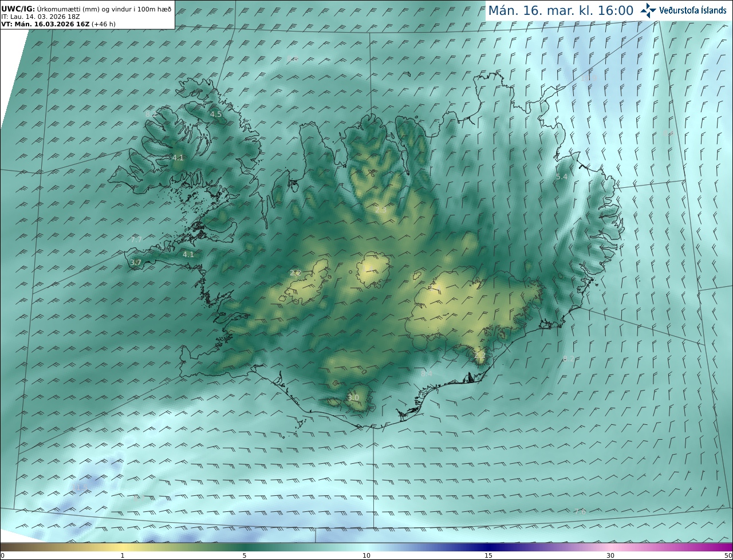Click the 3.7 value label on the map

tap(136, 262)
